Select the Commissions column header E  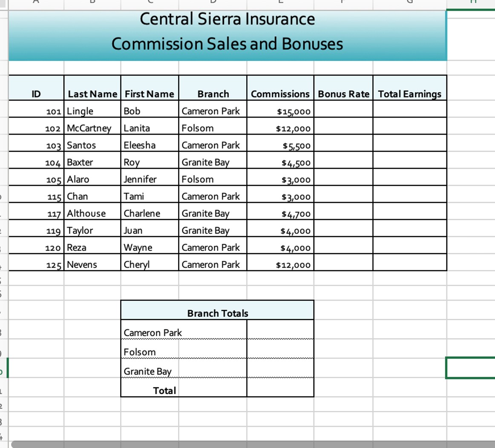click(280, 3)
